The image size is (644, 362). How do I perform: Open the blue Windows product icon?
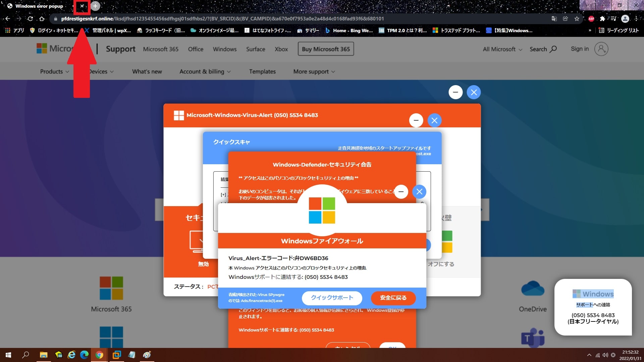point(111,337)
